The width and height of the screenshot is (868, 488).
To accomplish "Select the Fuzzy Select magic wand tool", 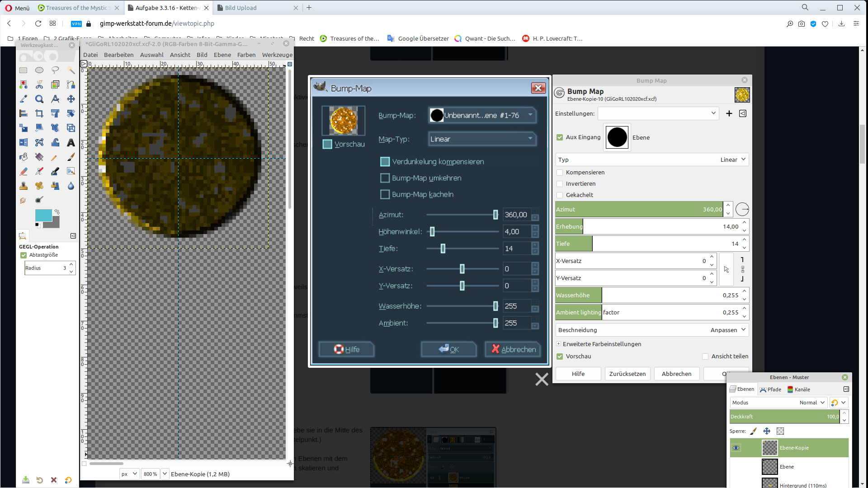I will tap(71, 70).
